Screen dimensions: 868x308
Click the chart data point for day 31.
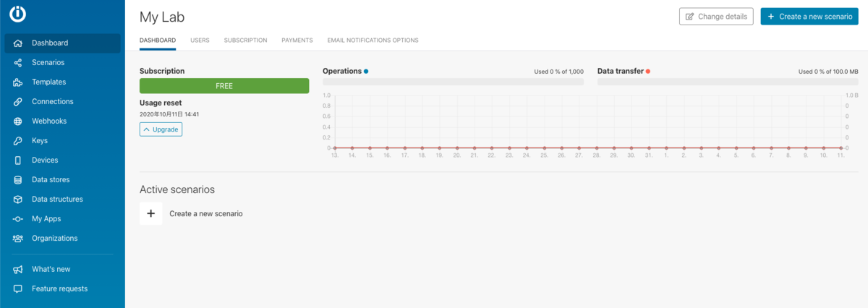[x=649, y=147]
